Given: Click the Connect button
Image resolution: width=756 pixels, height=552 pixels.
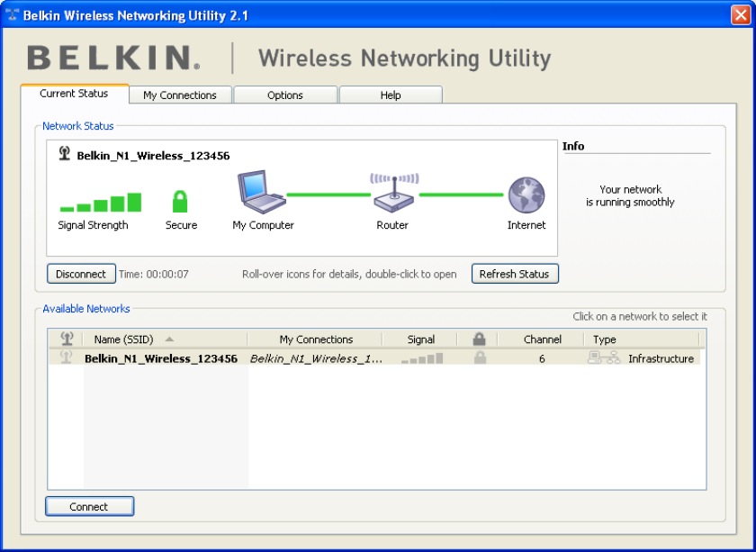Looking at the screenshot, I should click(x=89, y=506).
